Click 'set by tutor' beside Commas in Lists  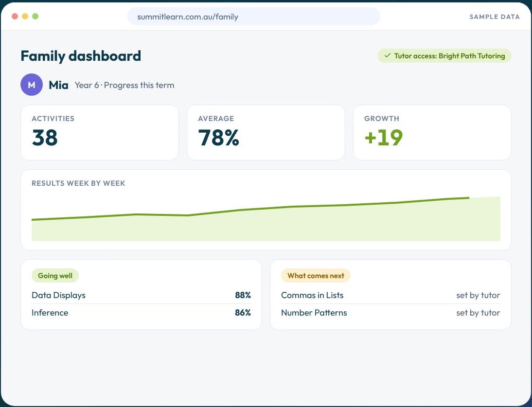[478, 295]
